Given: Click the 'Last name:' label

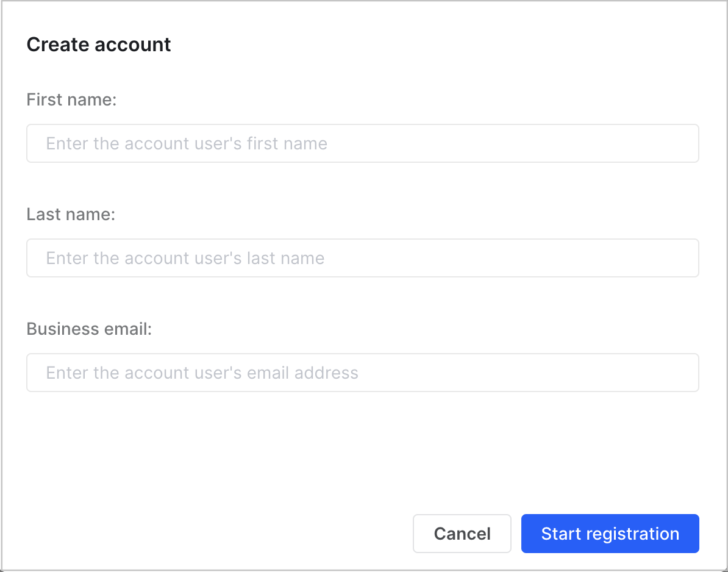Looking at the screenshot, I should (x=70, y=214).
